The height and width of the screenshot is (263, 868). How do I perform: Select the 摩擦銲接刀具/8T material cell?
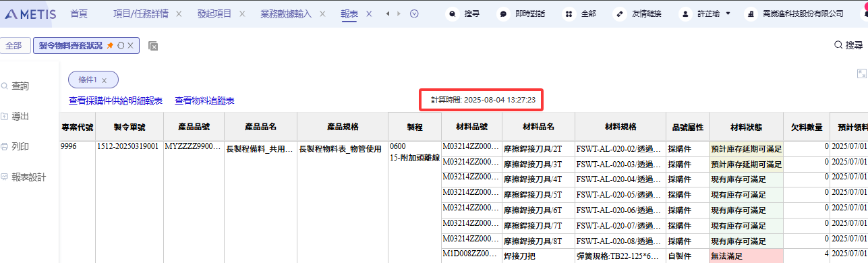(538, 241)
